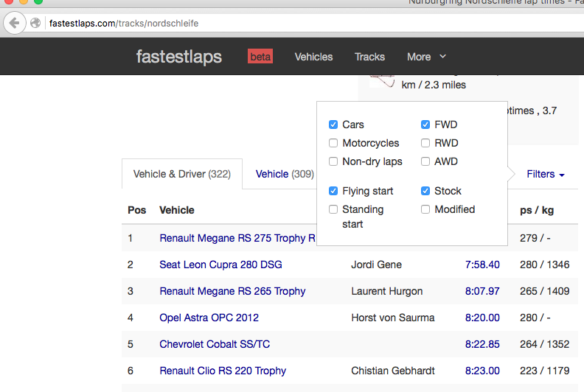This screenshot has height=392, width=584.
Task: Open the Tracks menu item
Action: tap(369, 57)
